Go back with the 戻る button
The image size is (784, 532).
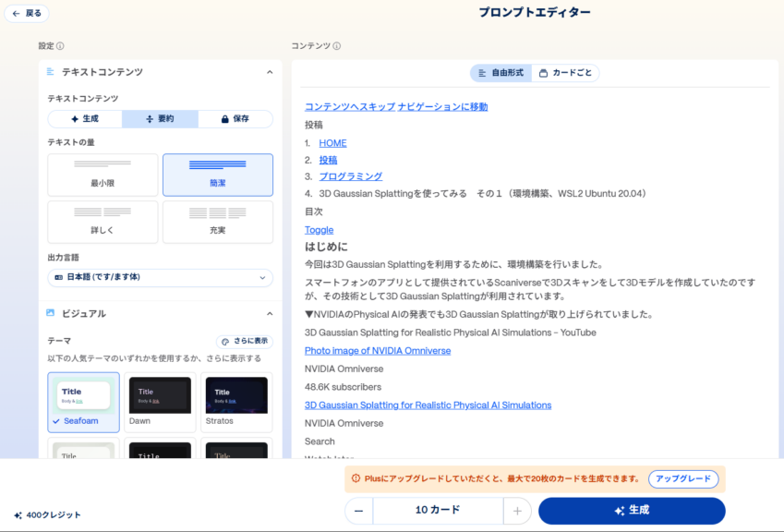pyautogui.click(x=27, y=14)
